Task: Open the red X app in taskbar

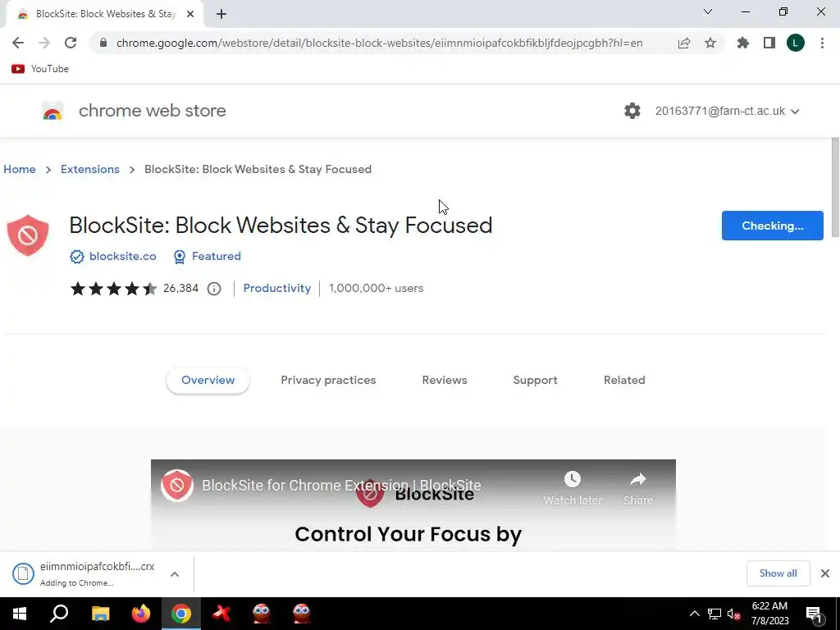Action: pos(221,614)
